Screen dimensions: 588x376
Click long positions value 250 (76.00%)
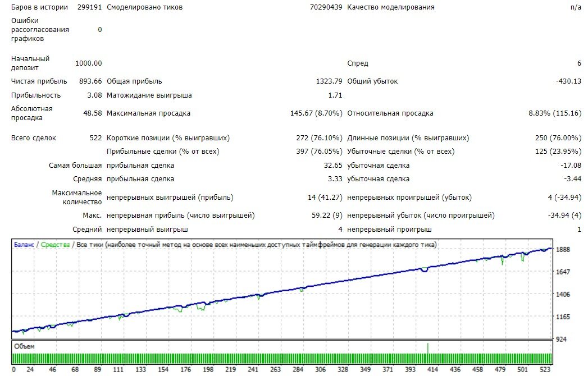click(x=558, y=138)
